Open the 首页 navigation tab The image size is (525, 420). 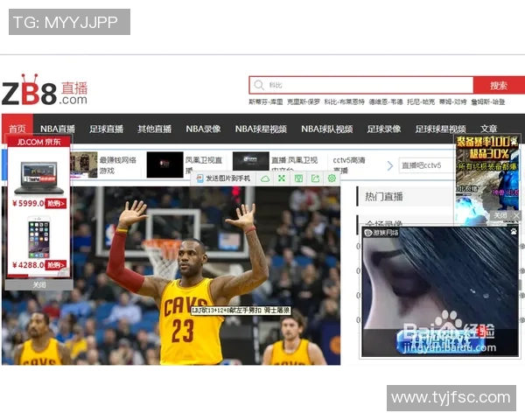click(17, 129)
